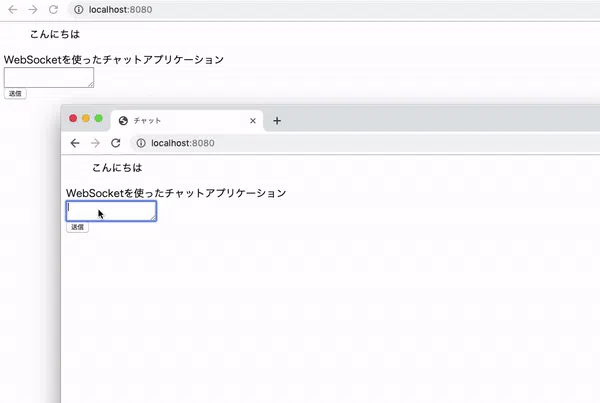Click こんにちは message in background window
Image resolution: width=600 pixels, height=403 pixels.
[x=55, y=34]
